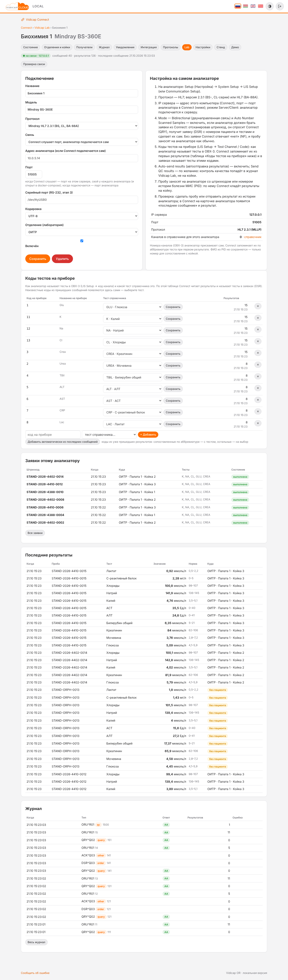Switch language to Chinese flag
This screenshot has height=980, width=288.
pyautogui.click(x=261, y=6)
